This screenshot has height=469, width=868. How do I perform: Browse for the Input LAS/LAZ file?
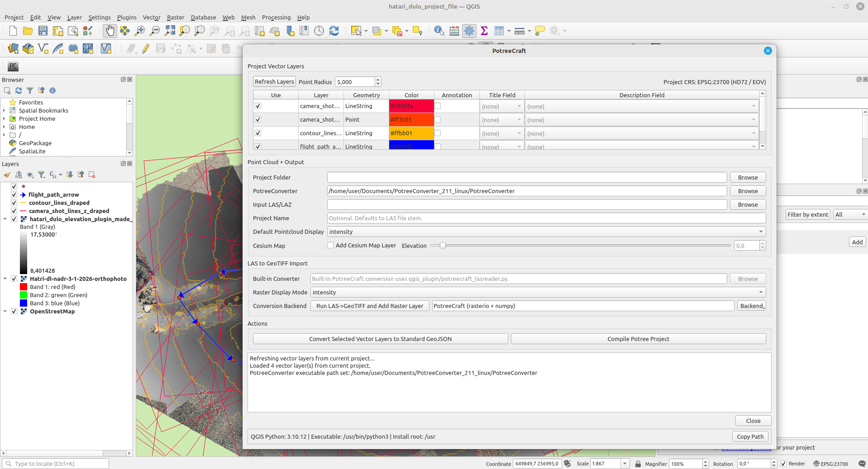pyautogui.click(x=748, y=204)
